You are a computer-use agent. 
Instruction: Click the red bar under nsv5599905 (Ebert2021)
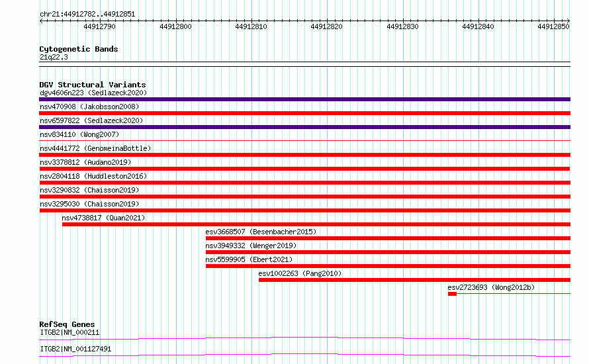click(388, 266)
